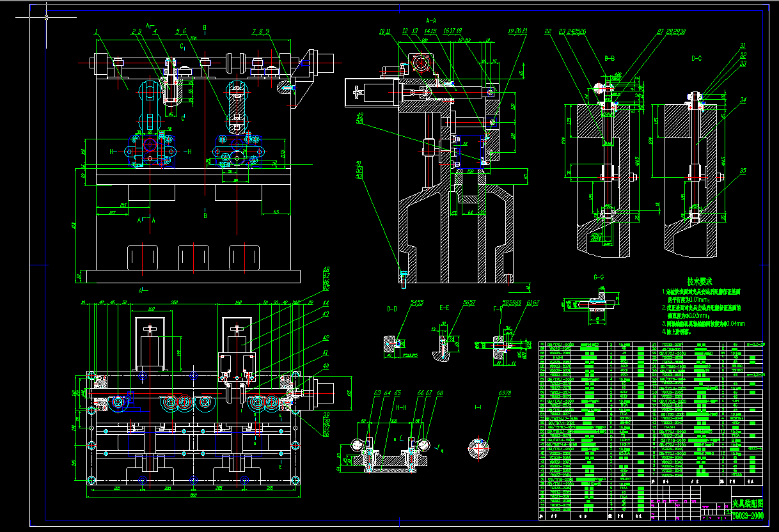
Task: Click the ⌀70 detail circle beside I-I
Action: click(478, 450)
